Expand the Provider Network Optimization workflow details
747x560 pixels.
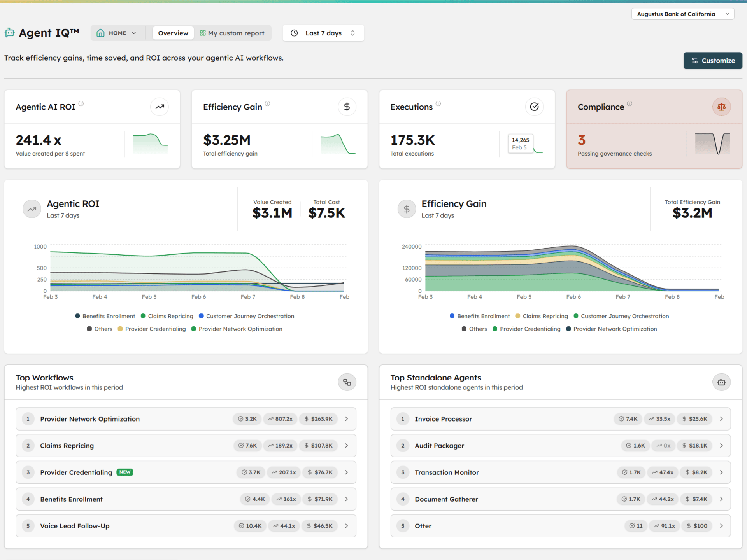click(x=346, y=419)
